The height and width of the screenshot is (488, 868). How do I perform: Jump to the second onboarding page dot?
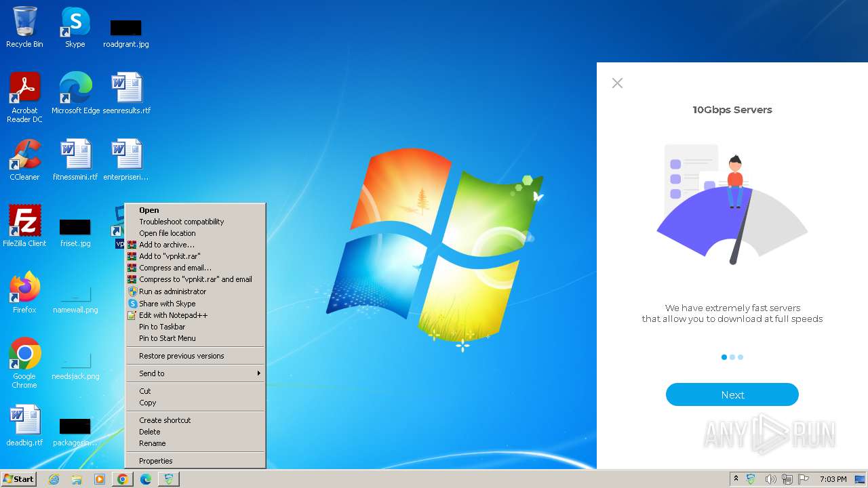732,357
